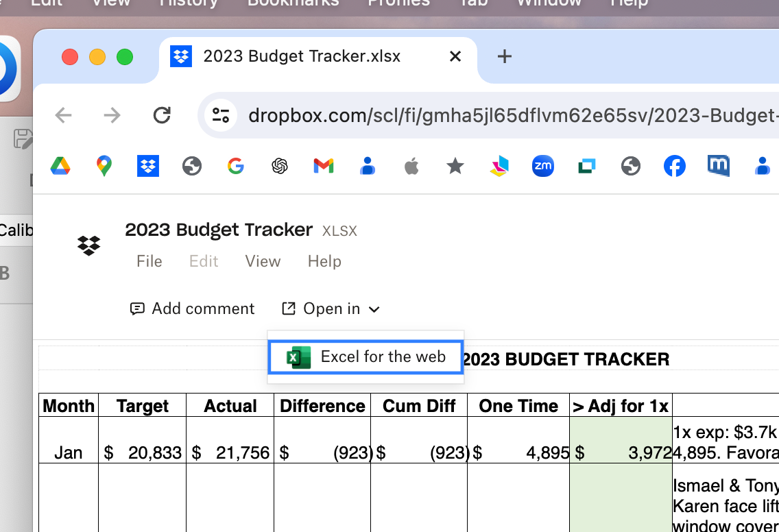Open the Zoom bookmark

click(542, 166)
